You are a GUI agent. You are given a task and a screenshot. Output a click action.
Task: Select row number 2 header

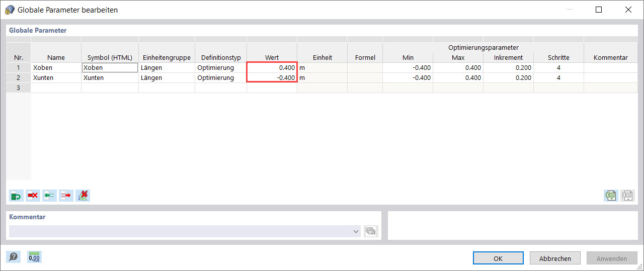coord(19,77)
